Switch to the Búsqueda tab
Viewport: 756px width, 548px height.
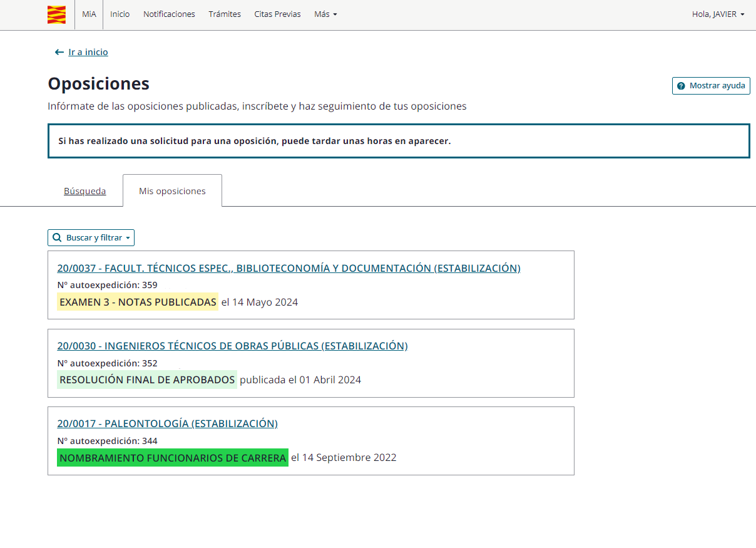85,191
